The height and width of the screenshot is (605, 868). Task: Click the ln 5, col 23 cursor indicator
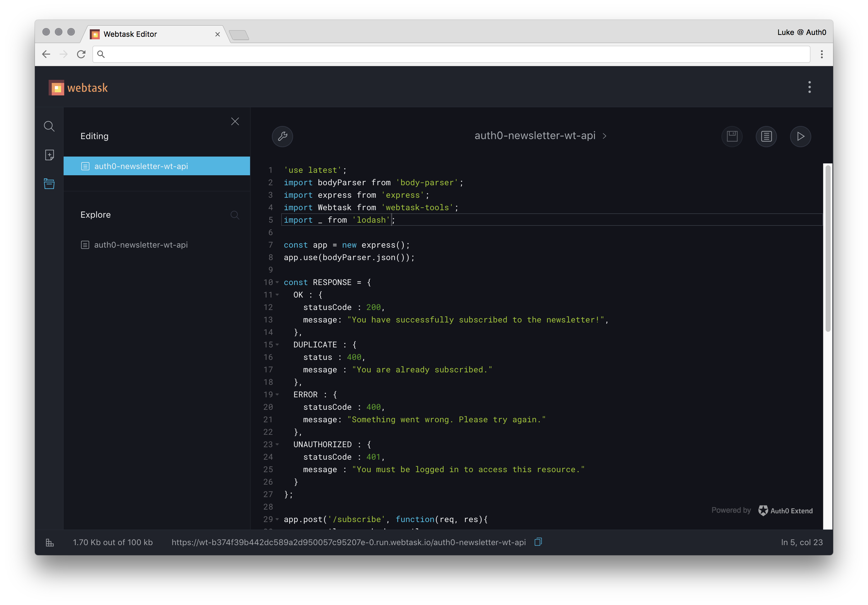(802, 542)
